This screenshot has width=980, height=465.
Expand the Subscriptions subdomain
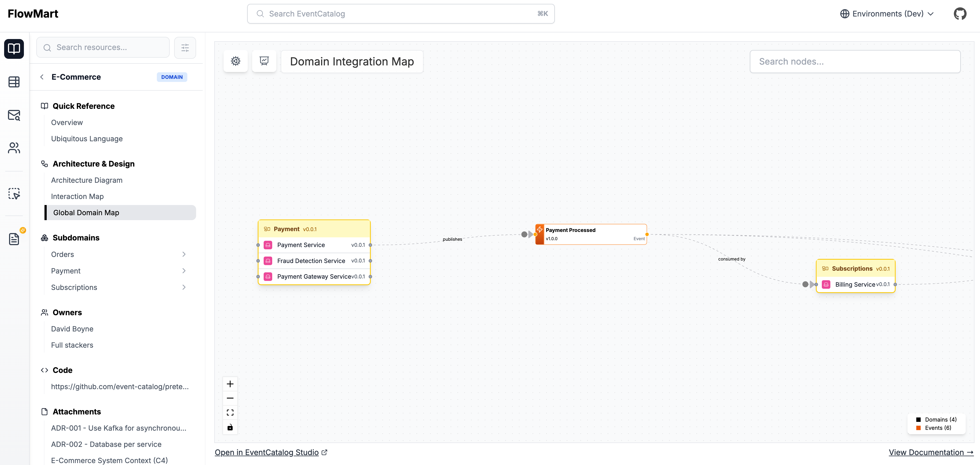click(184, 287)
